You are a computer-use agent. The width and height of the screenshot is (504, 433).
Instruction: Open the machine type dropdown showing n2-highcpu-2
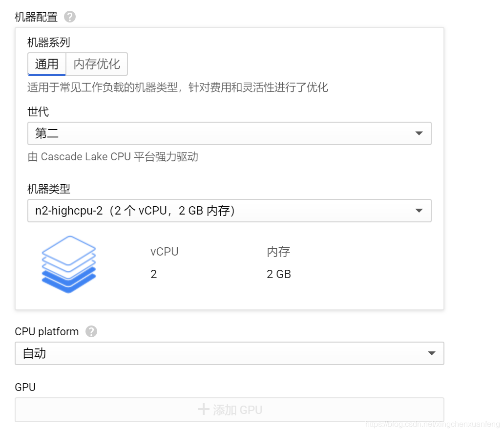tap(230, 211)
